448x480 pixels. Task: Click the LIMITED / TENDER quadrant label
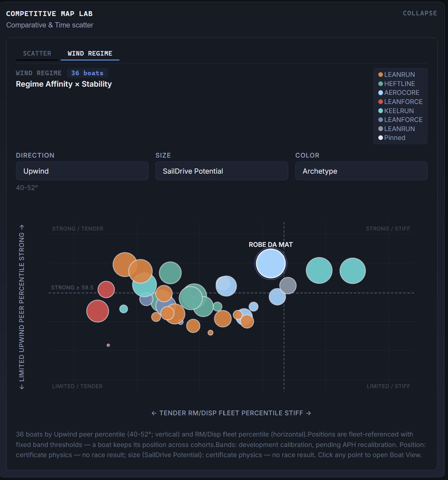point(78,386)
